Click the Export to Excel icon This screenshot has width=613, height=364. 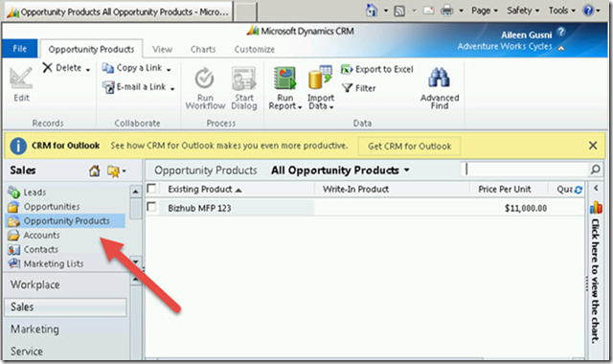(347, 69)
